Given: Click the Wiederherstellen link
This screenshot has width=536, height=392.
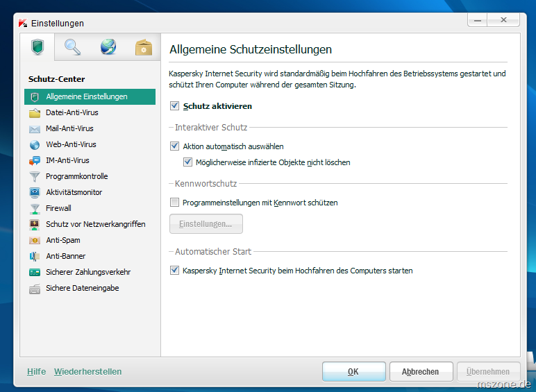Looking at the screenshot, I should [x=87, y=372].
